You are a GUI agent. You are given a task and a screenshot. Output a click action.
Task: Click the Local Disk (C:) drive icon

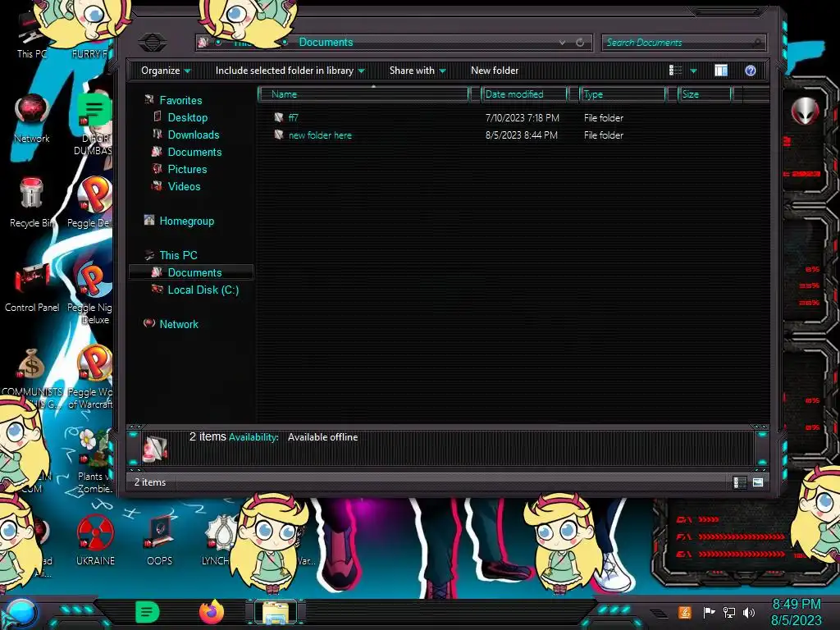click(157, 290)
